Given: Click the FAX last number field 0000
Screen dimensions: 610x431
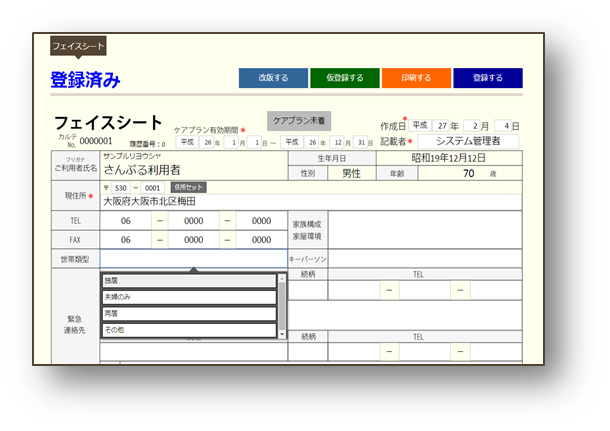Looking at the screenshot, I should click(261, 240).
